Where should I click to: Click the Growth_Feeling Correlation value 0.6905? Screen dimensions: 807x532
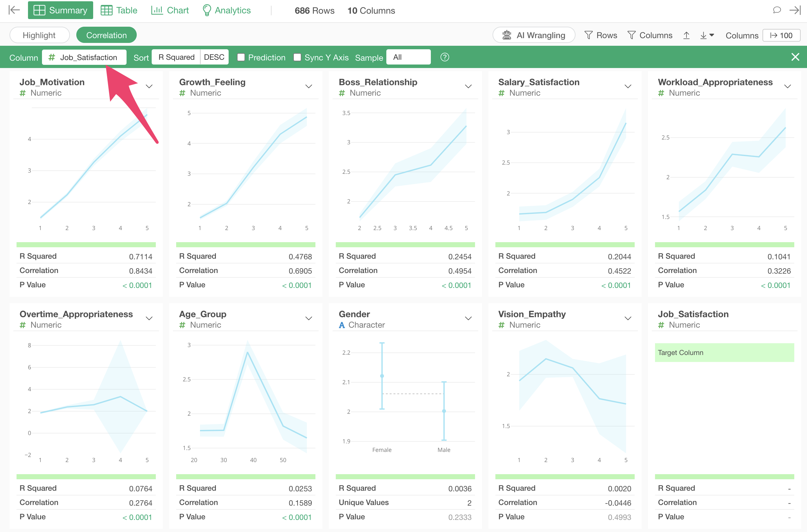tap(300, 271)
